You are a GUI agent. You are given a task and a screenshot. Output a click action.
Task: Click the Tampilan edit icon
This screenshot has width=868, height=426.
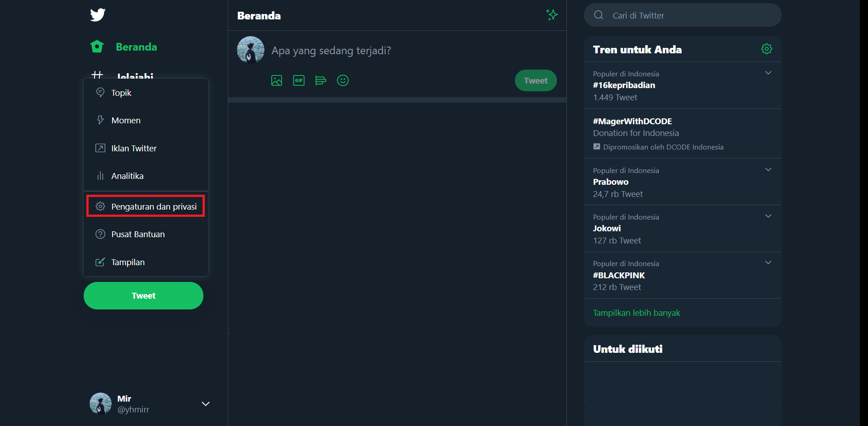(100, 262)
